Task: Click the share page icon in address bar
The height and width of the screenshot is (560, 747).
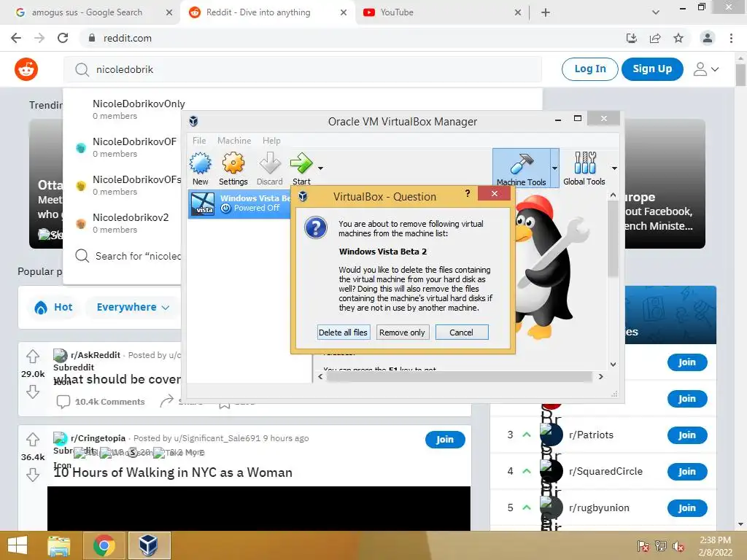Action: tap(655, 38)
